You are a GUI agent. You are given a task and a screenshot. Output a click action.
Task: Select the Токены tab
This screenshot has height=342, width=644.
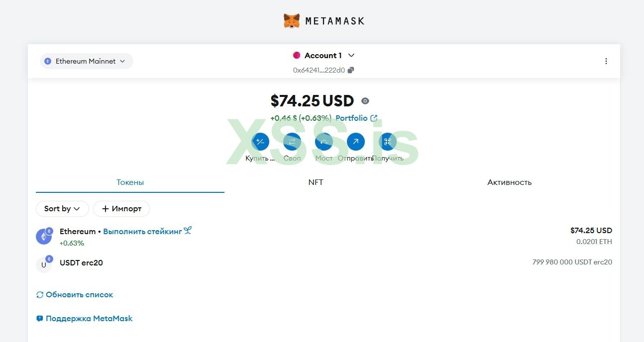point(130,182)
